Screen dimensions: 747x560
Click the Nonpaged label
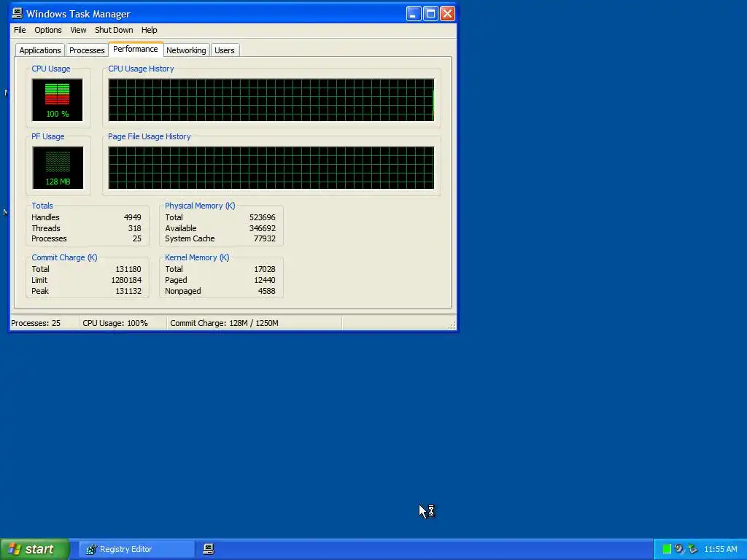tap(183, 291)
